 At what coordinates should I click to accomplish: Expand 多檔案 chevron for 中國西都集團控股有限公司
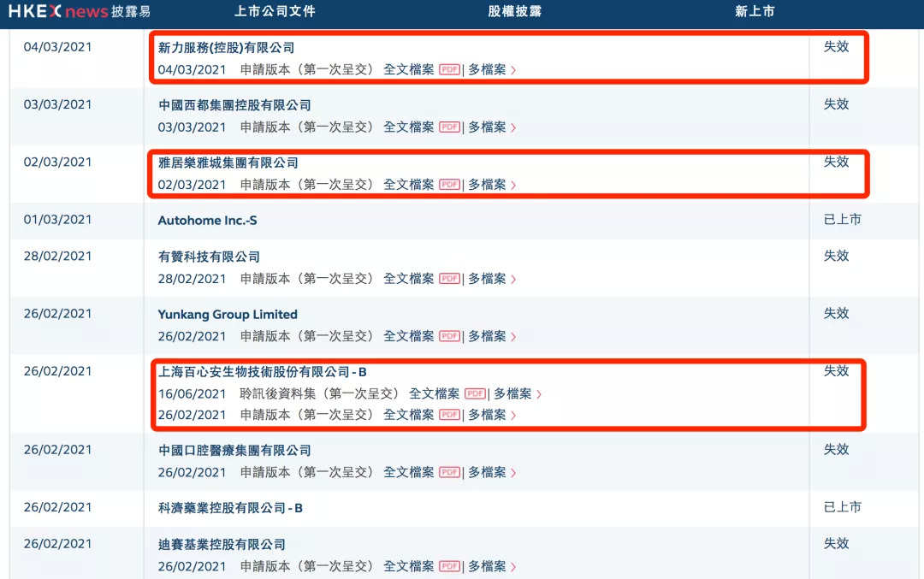click(514, 127)
